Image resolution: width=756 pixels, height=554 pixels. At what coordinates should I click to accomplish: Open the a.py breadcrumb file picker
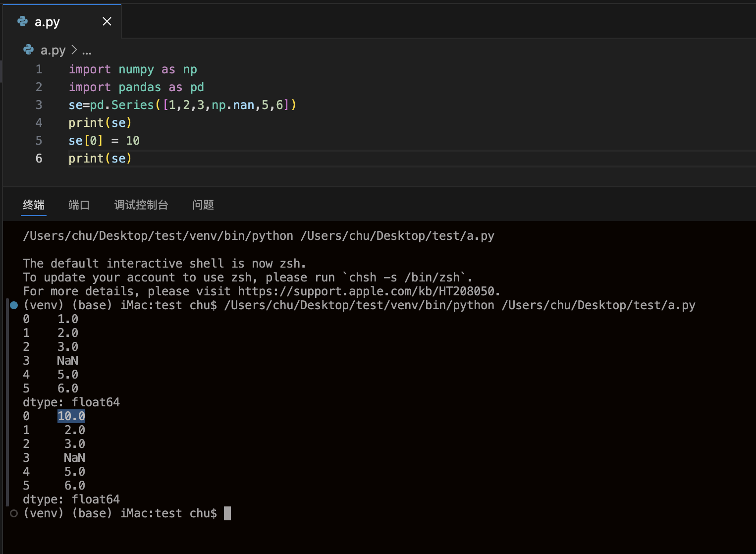(53, 51)
